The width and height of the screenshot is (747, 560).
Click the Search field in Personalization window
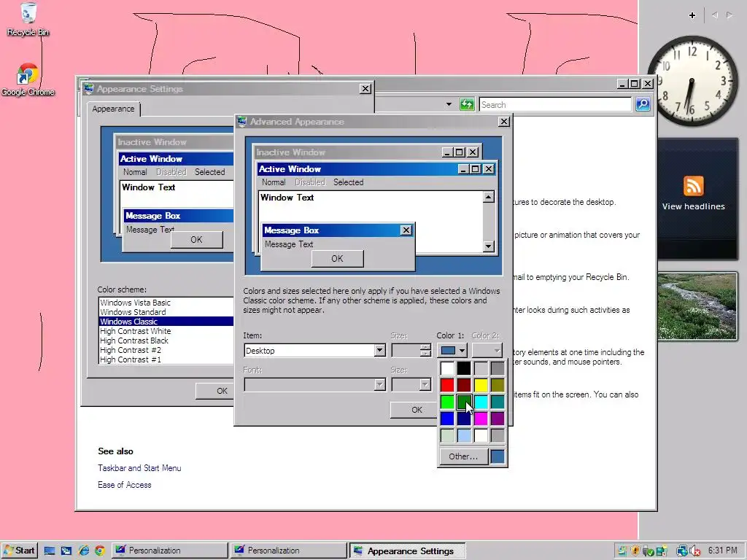tap(555, 105)
